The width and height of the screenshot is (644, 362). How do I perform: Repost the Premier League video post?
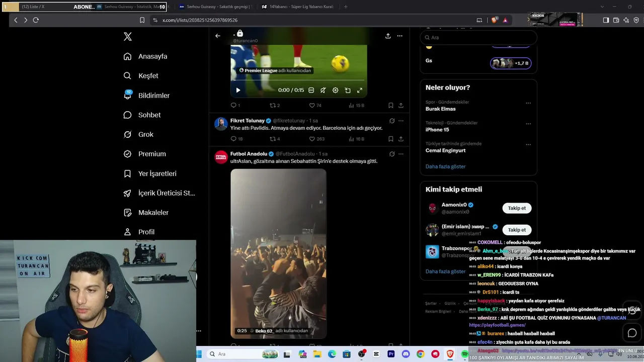click(275, 106)
